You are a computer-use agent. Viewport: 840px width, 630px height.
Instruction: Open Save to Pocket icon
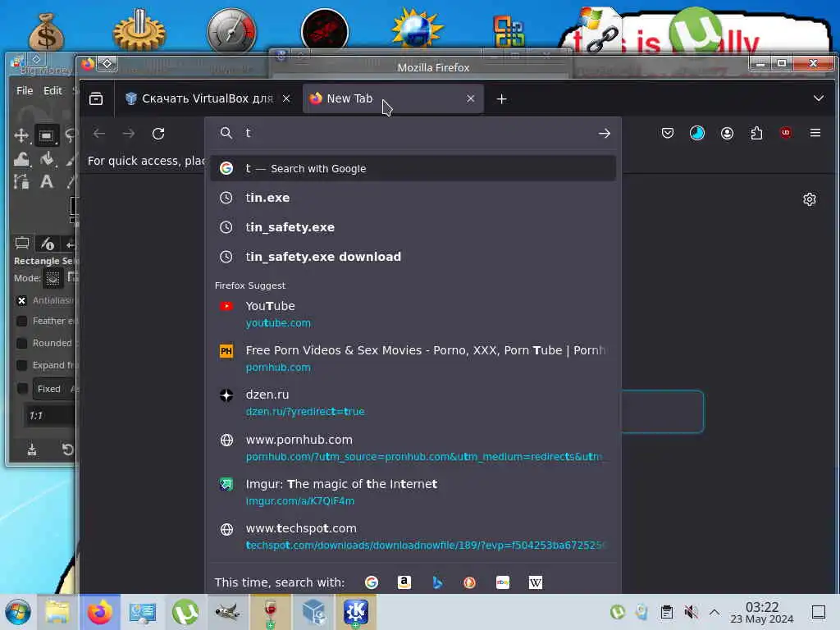668,133
